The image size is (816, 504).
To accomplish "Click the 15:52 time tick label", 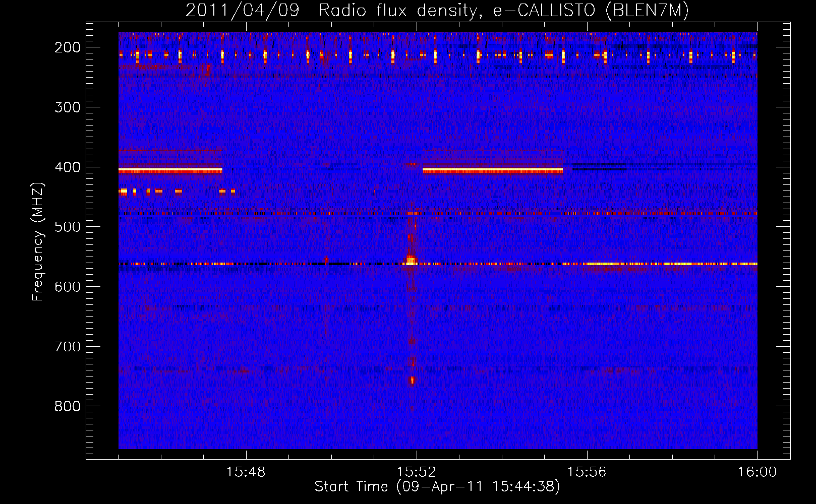I will 417,472.
